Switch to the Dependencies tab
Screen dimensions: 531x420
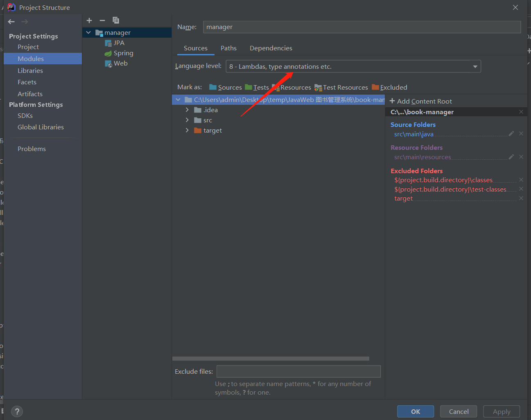tap(271, 48)
